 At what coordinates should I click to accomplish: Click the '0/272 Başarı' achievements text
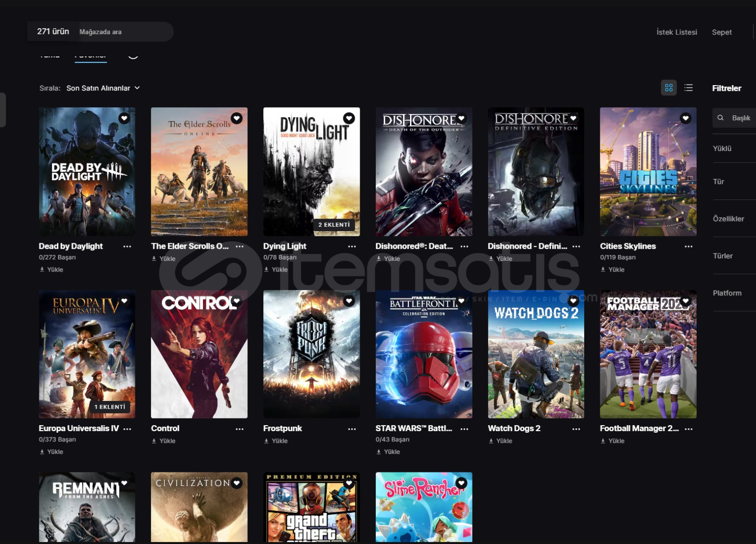(x=57, y=257)
